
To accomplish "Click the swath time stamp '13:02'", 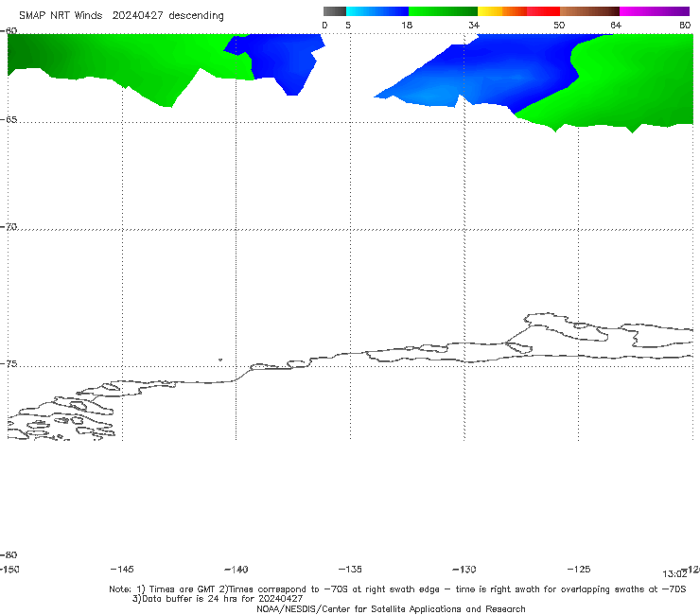I will (x=674, y=574).
